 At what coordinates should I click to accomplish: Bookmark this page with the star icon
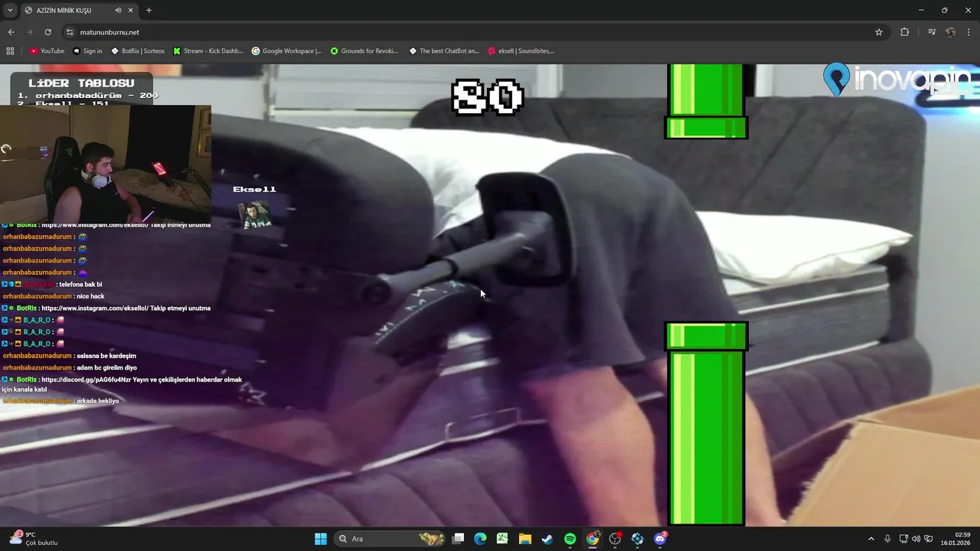point(879,32)
